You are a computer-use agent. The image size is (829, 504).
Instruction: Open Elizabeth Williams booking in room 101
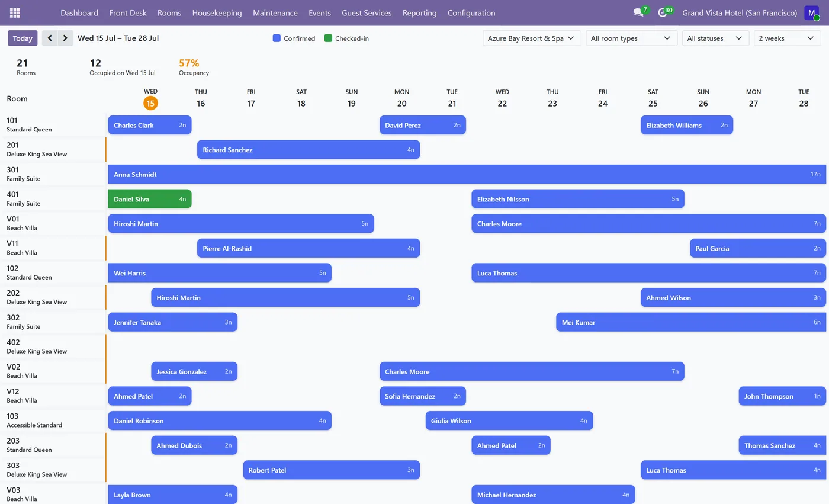pyautogui.click(x=687, y=125)
